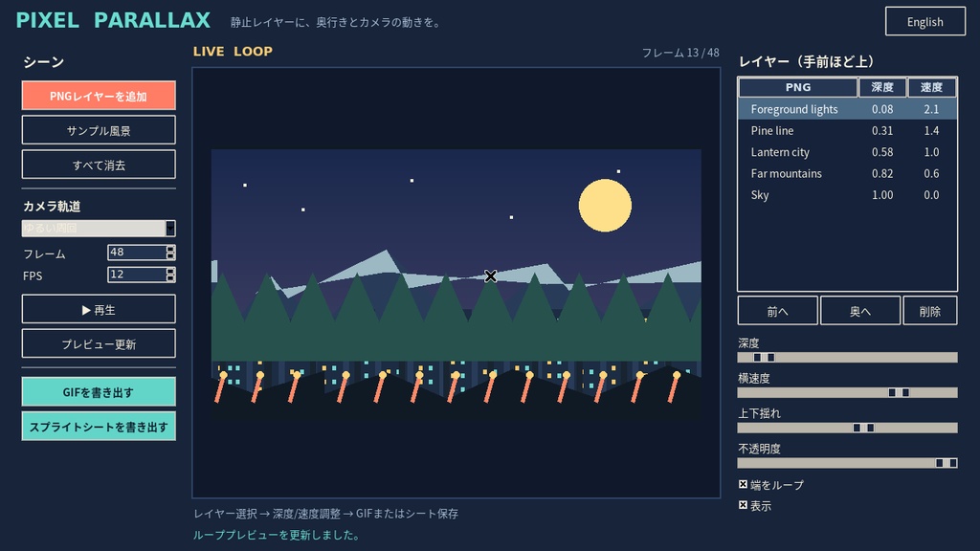980x551 pixels.
Task: Move layer back with 奥へ button
Action: [860, 311]
